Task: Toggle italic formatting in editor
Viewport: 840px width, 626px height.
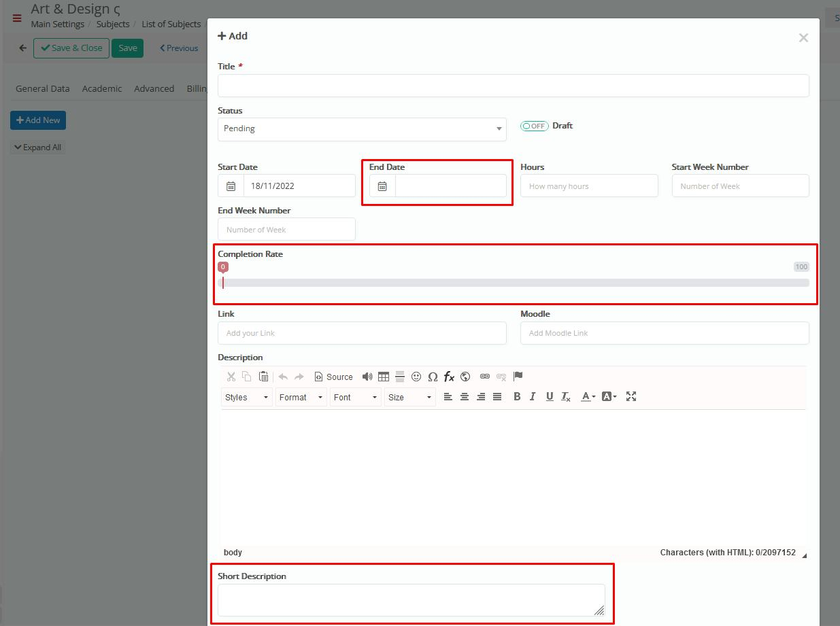Action: pyautogui.click(x=533, y=397)
